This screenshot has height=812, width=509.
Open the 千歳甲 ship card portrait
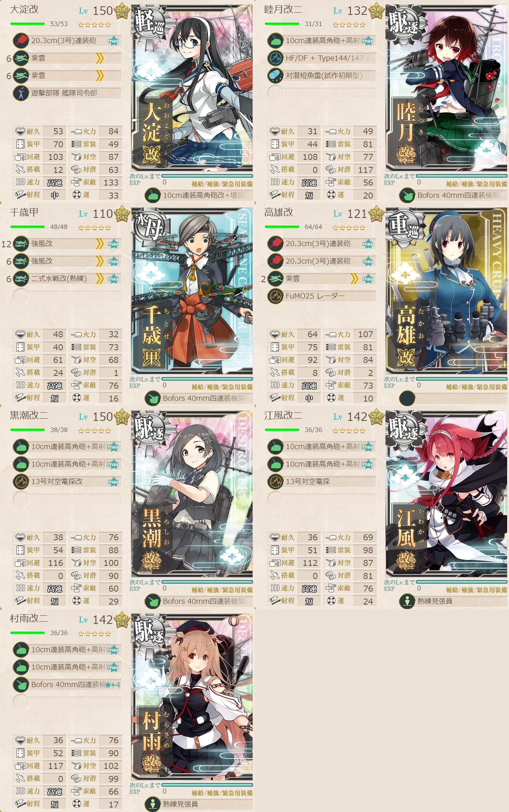tap(192, 291)
